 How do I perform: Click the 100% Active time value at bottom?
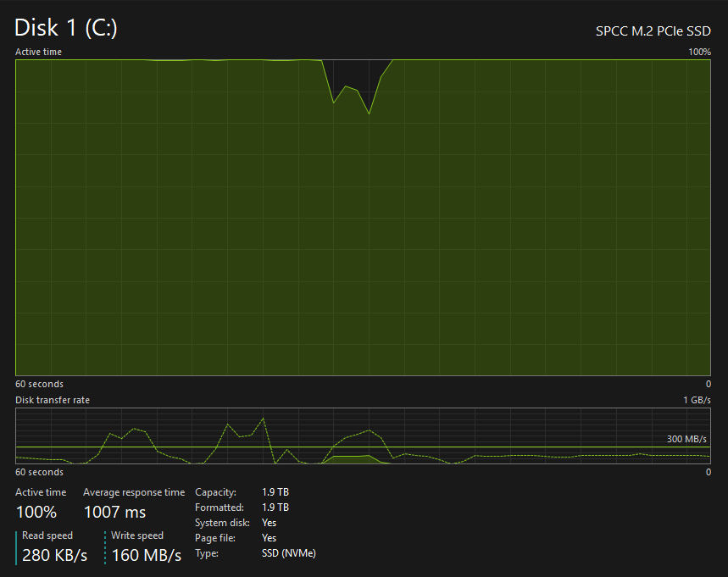pos(36,512)
